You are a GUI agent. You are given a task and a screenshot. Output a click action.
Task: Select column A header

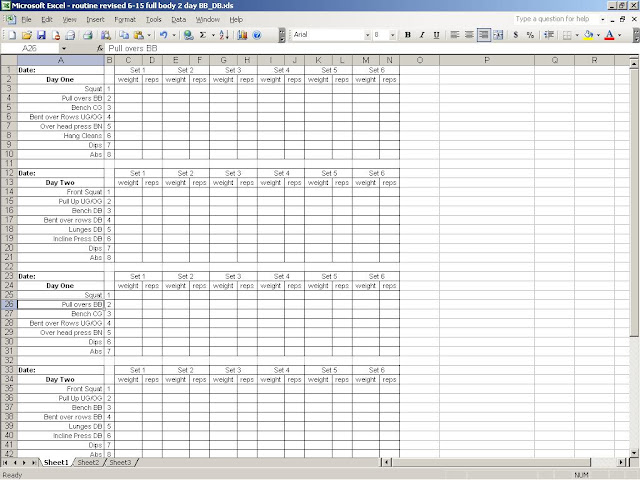tap(60, 60)
